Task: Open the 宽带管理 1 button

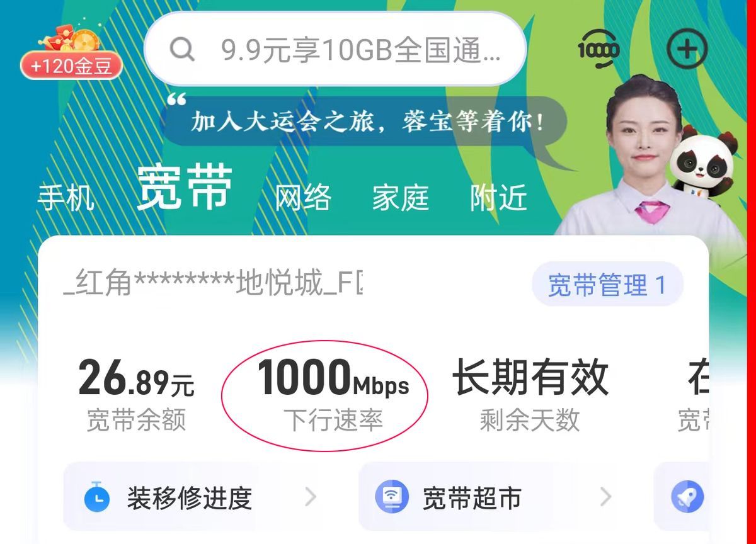Action: point(607,285)
